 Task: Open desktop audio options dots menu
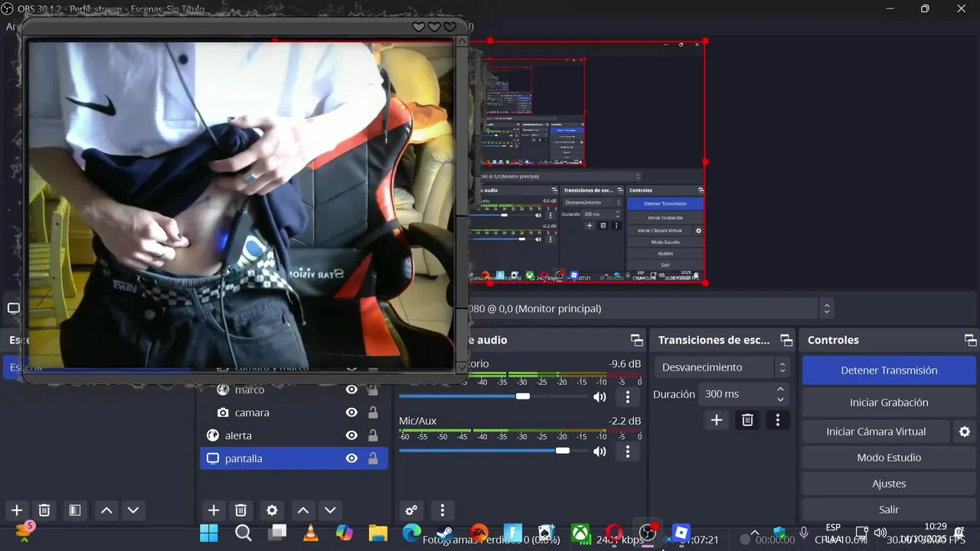628,396
